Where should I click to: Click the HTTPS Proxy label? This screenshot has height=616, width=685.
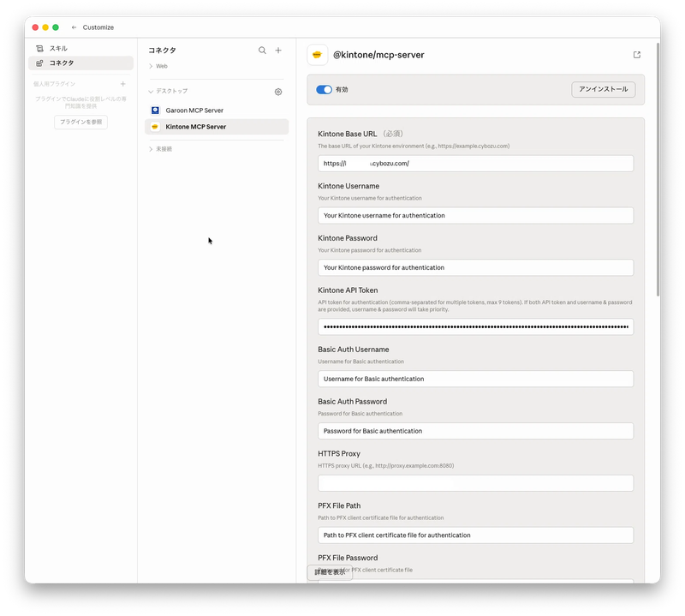point(339,454)
